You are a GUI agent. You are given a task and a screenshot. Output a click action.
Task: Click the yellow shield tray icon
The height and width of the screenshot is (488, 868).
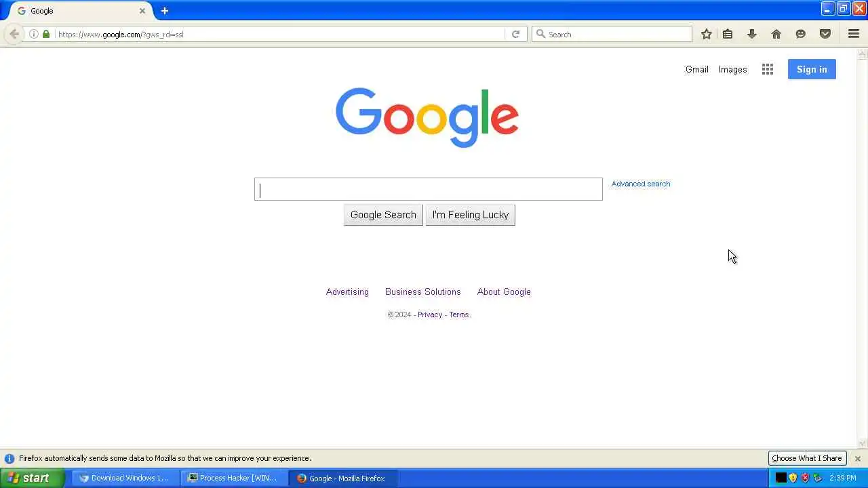pos(793,478)
